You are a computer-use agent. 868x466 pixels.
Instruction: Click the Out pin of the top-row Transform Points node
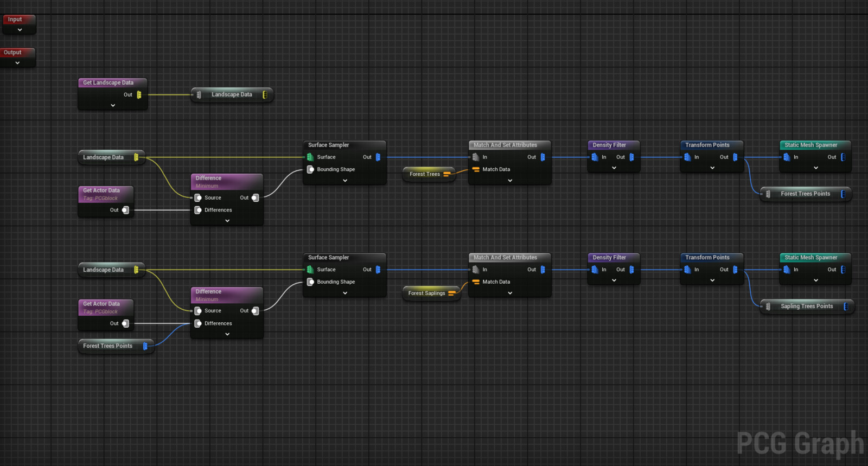[735, 157]
